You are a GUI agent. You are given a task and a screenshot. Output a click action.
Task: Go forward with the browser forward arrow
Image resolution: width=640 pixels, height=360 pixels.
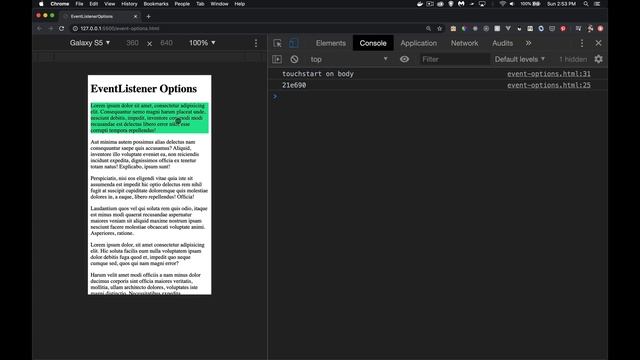[50, 29]
